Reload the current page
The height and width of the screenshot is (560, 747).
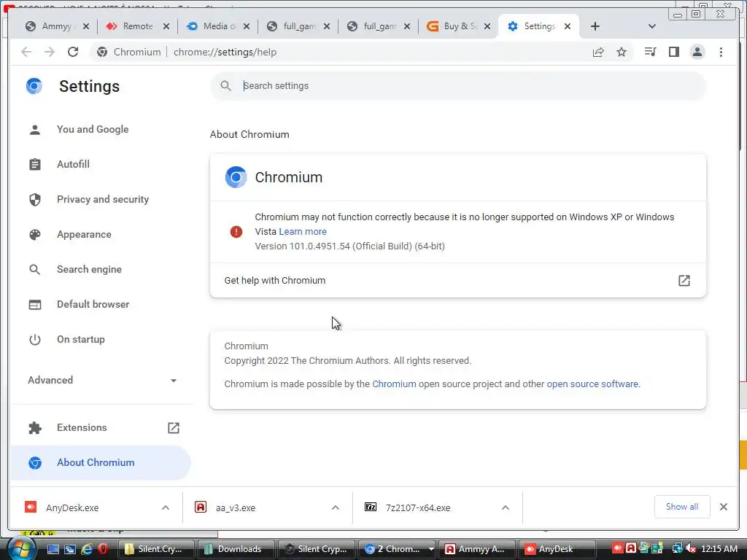coord(73,52)
